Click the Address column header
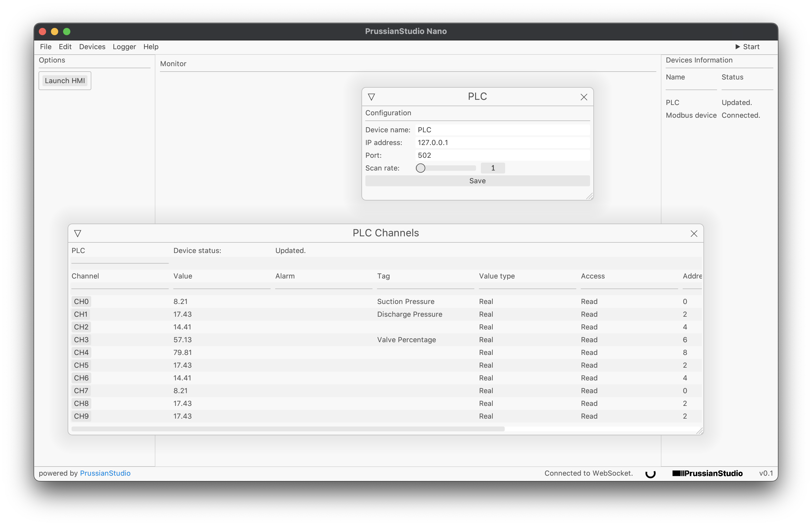The image size is (812, 526). point(692,276)
